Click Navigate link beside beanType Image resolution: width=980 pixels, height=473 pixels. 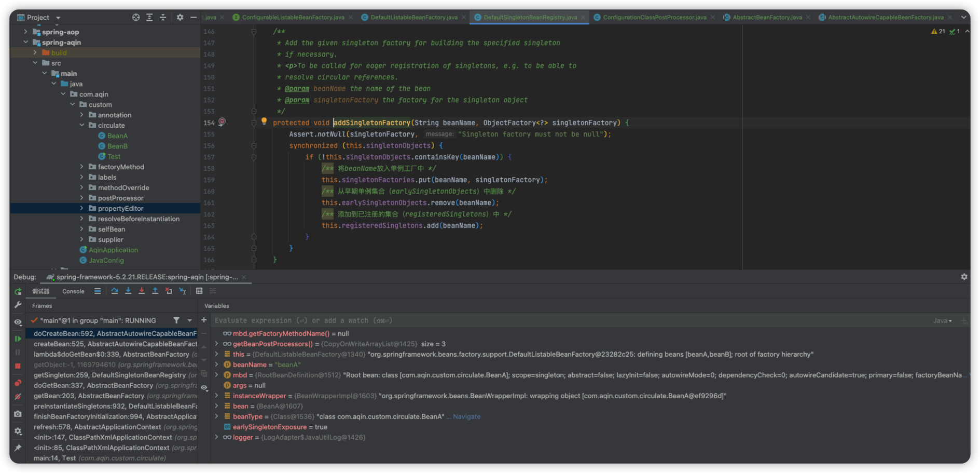pyautogui.click(x=466, y=416)
